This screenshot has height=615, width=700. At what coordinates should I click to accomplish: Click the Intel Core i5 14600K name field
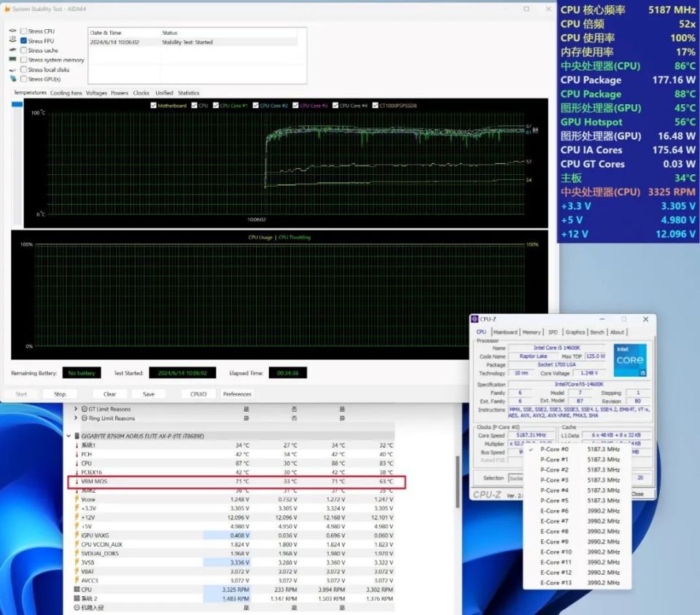tap(556, 348)
